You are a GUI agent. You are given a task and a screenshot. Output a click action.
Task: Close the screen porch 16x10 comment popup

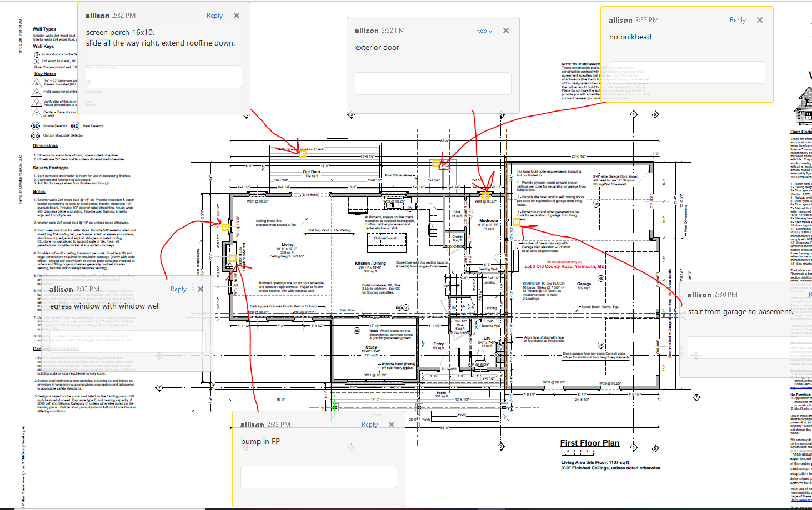pos(237,16)
